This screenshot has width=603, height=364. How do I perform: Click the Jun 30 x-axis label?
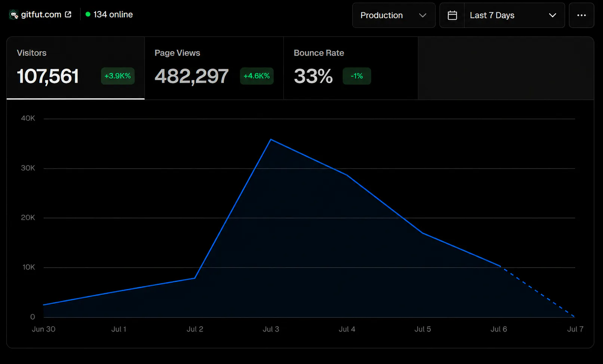click(43, 329)
